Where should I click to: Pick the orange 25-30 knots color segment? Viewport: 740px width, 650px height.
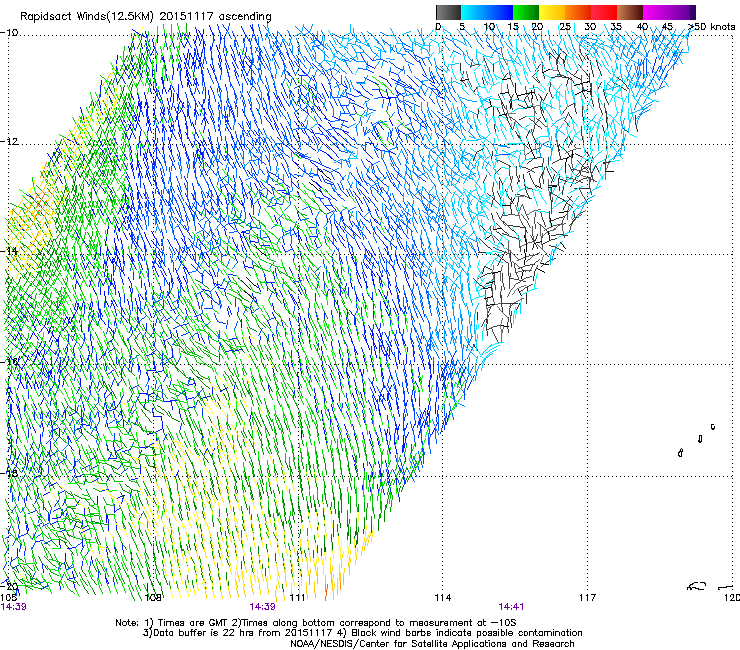click(x=578, y=12)
